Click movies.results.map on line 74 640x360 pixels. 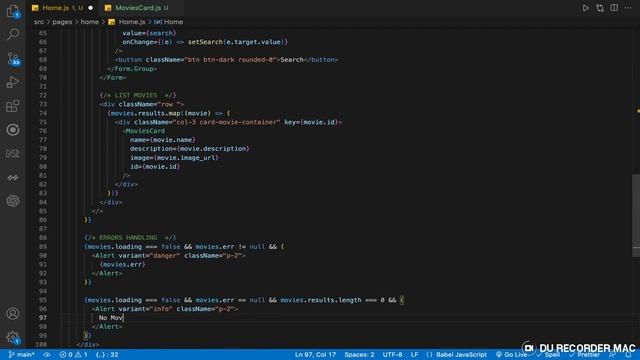pyautogui.click(x=145, y=113)
